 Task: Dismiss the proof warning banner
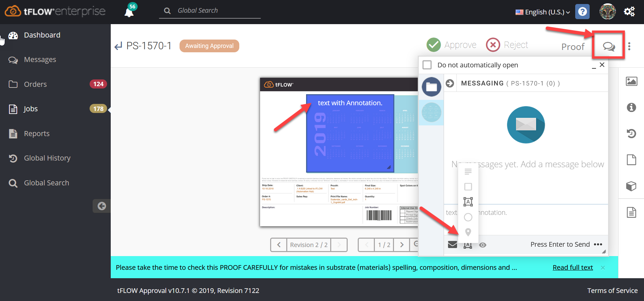point(603,267)
